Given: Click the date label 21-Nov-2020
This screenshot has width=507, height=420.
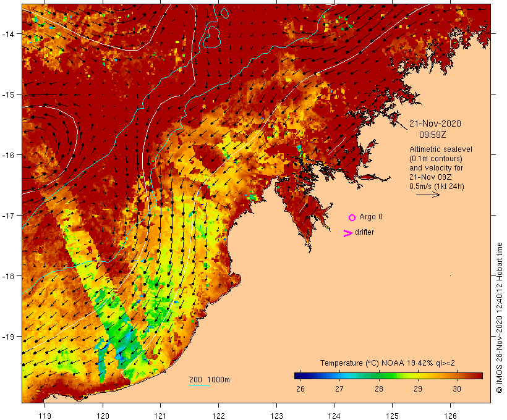Looking at the screenshot, I should 435,124.
